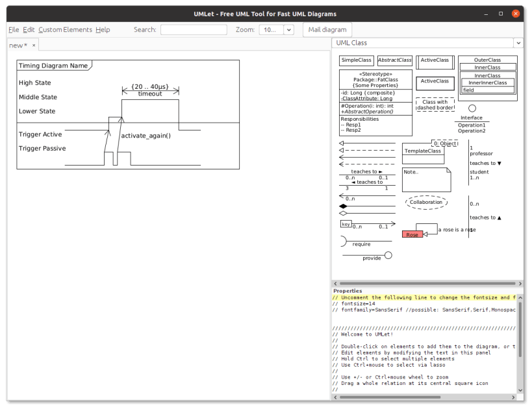
Task: Close the new* diagram tab
Action: (34, 45)
